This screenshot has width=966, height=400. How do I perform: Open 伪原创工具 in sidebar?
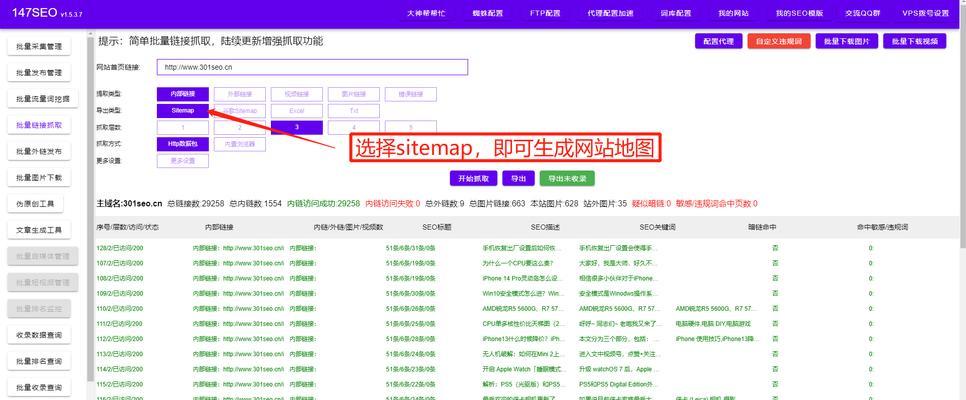[x=39, y=204]
